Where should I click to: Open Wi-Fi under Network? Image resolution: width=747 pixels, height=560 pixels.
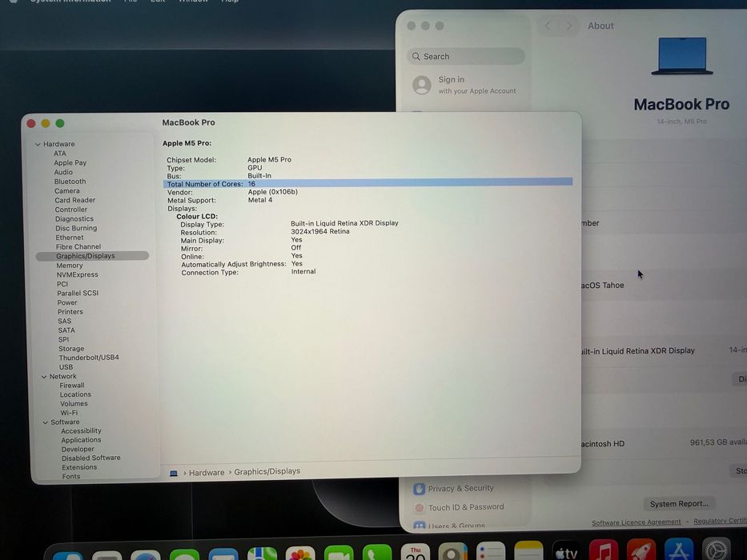[x=69, y=412]
